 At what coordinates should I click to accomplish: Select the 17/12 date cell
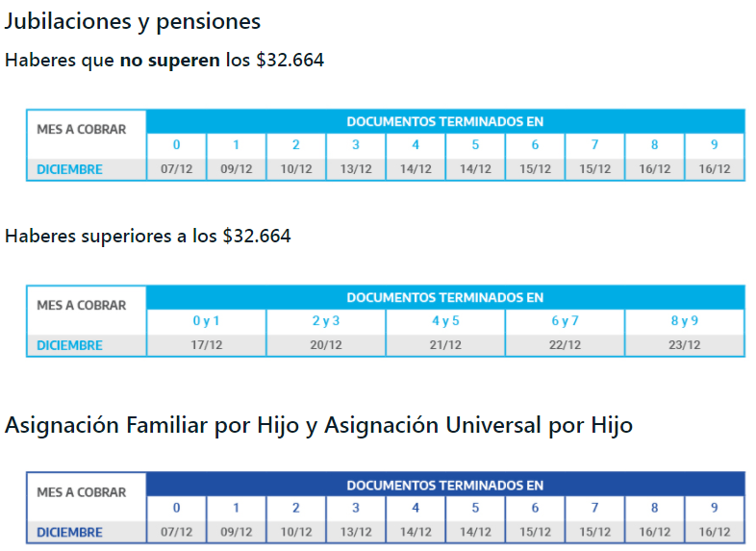click(206, 345)
